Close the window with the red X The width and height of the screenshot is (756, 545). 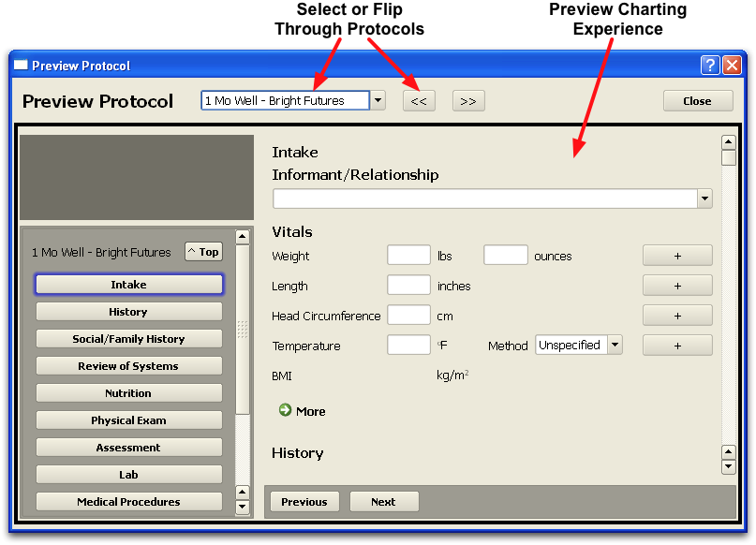coord(732,65)
